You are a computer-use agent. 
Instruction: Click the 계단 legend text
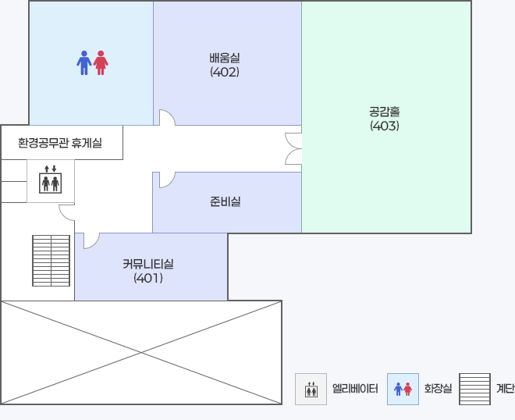[x=505, y=389]
